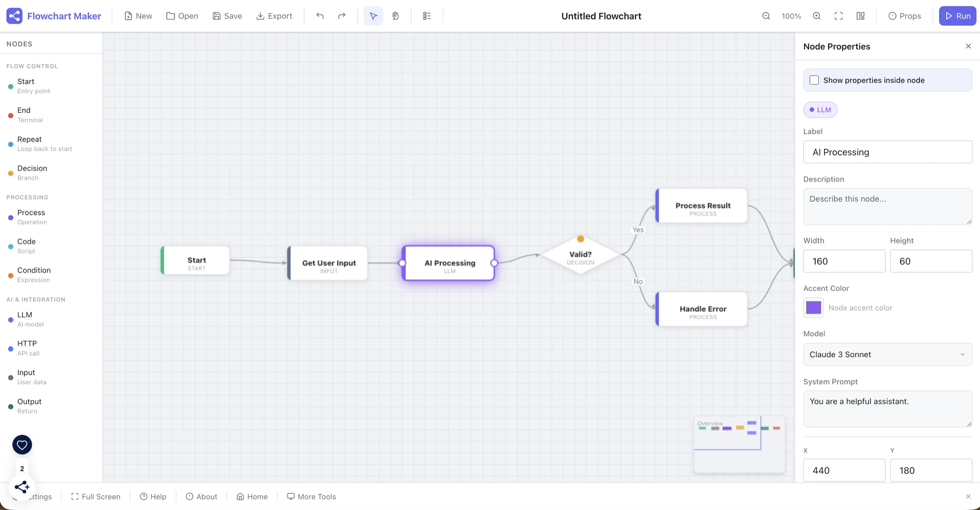Screen dimensions: 980x510
Task: Create a New flowchart
Action: (x=138, y=16)
